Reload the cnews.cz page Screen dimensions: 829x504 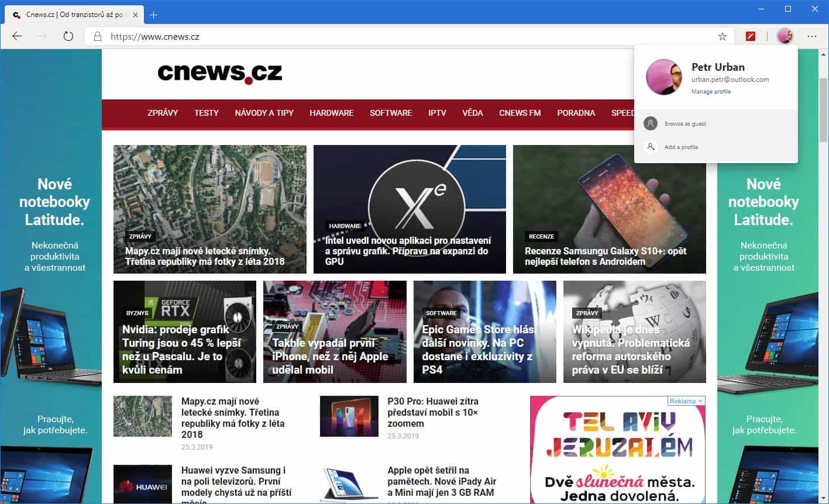(68, 36)
